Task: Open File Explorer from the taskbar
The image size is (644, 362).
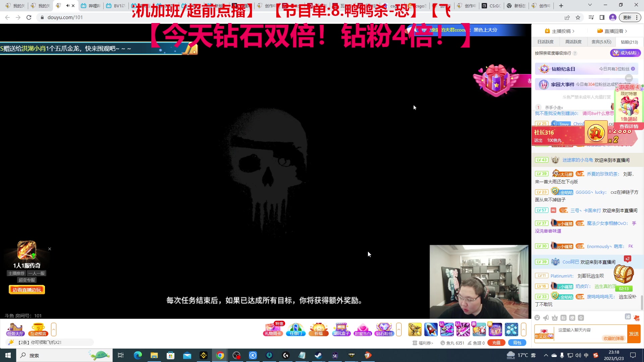Action: pyautogui.click(x=154, y=355)
